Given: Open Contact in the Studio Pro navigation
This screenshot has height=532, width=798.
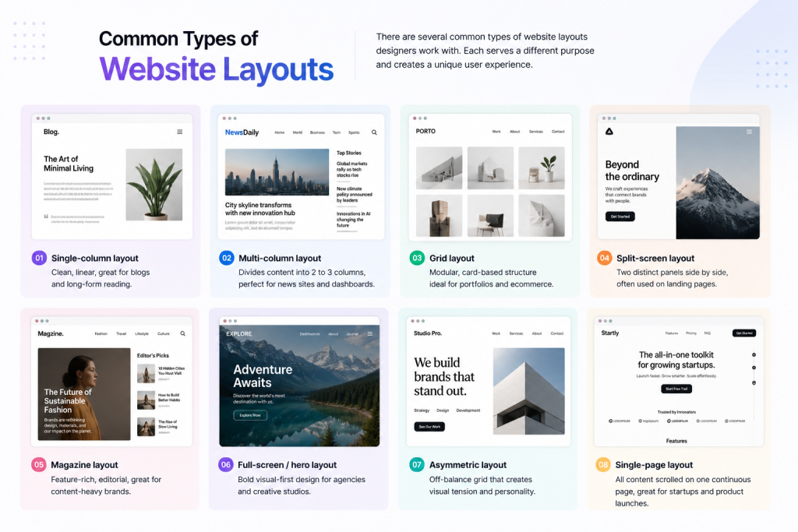Looking at the screenshot, I should 556,333.
